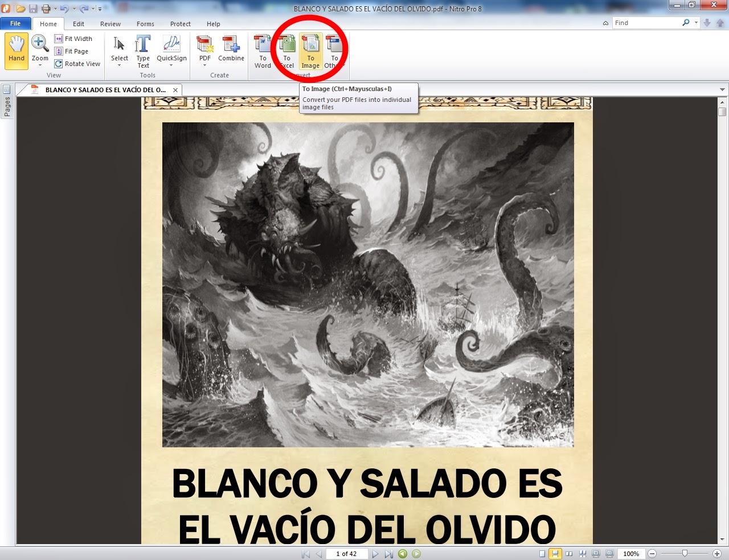The width and height of the screenshot is (729, 560).
Task: Click Rotate View
Action: 77,64
